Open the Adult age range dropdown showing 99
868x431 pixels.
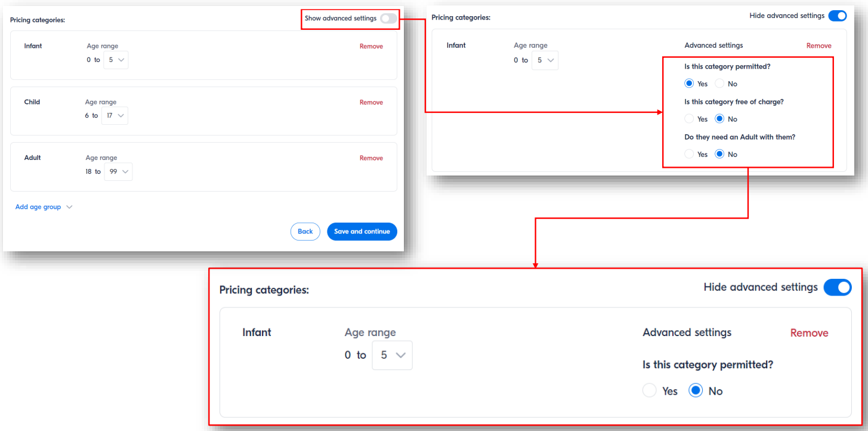pyautogui.click(x=119, y=172)
